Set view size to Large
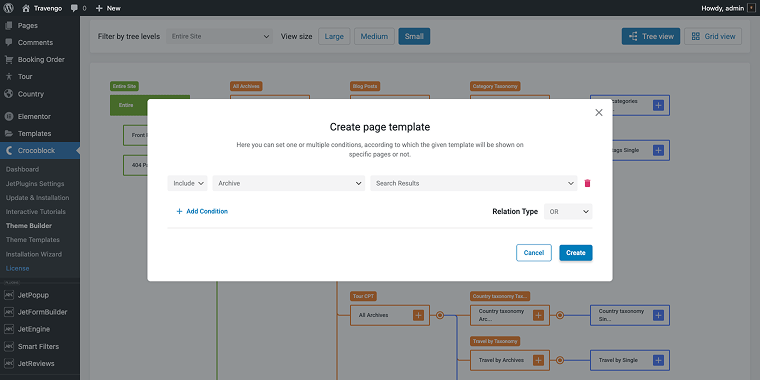Screen dimensions: 760x380 [334, 36]
